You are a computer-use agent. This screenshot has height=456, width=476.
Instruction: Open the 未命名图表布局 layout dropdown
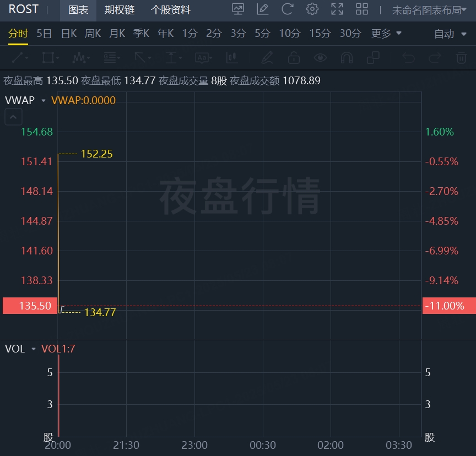tap(429, 10)
